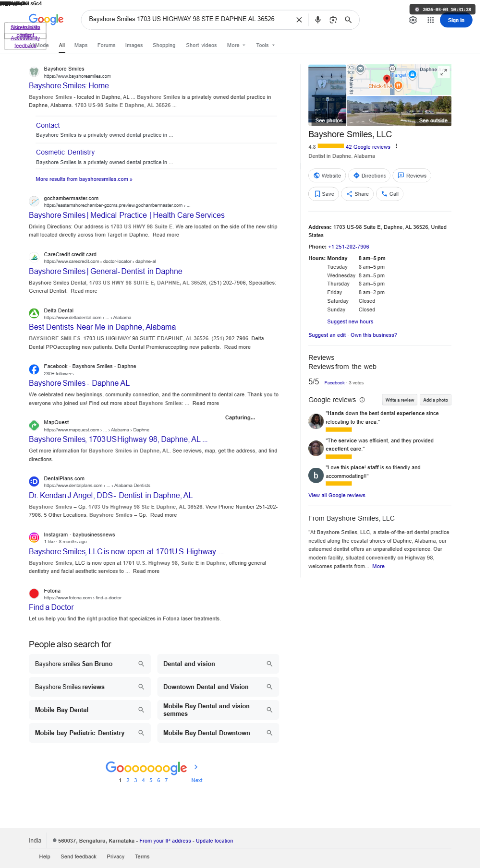Click the magnifying glass search icon
Image resolution: width=486 pixels, height=868 pixels.
pyautogui.click(x=348, y=20)
